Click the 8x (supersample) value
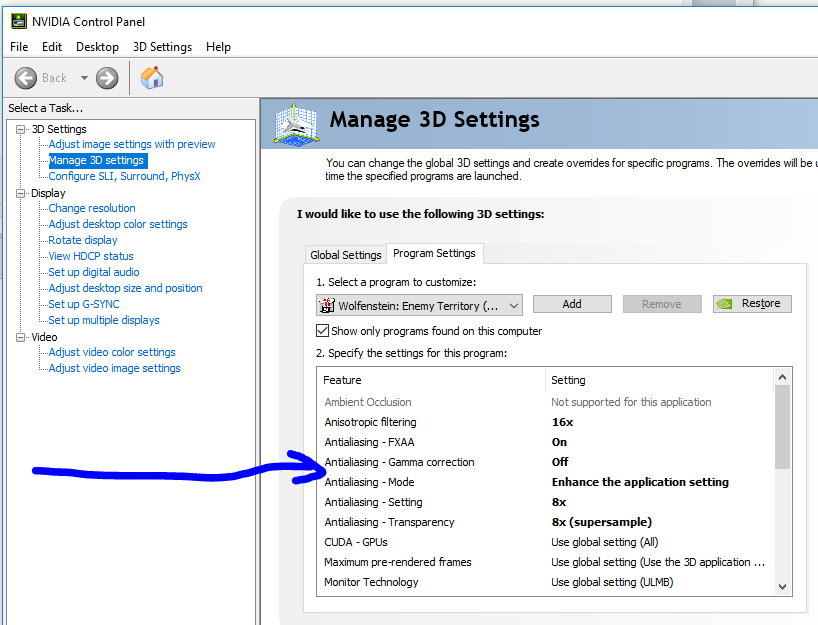 pos(602,522)
